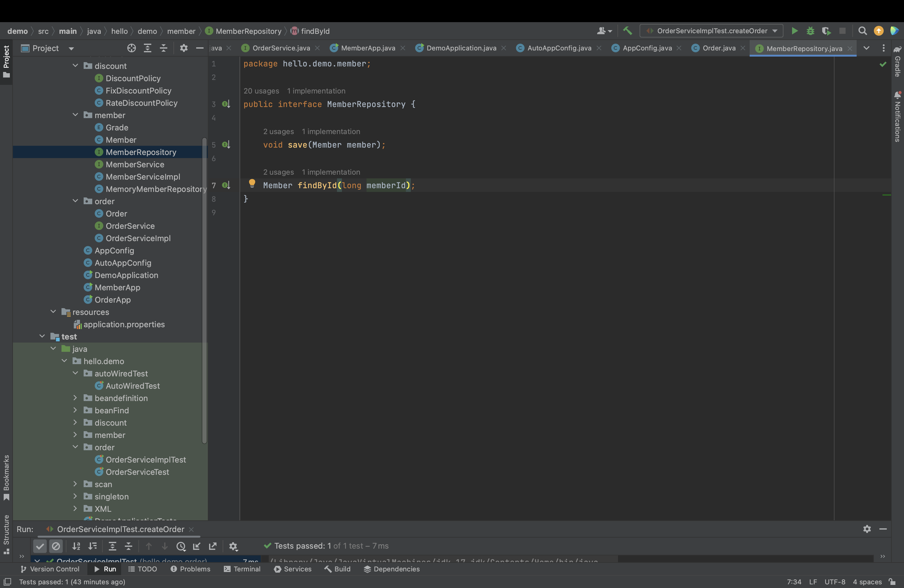Show hidden editor tabs chevron
Viewport: 904px width, 588px height.
(866, 48)
